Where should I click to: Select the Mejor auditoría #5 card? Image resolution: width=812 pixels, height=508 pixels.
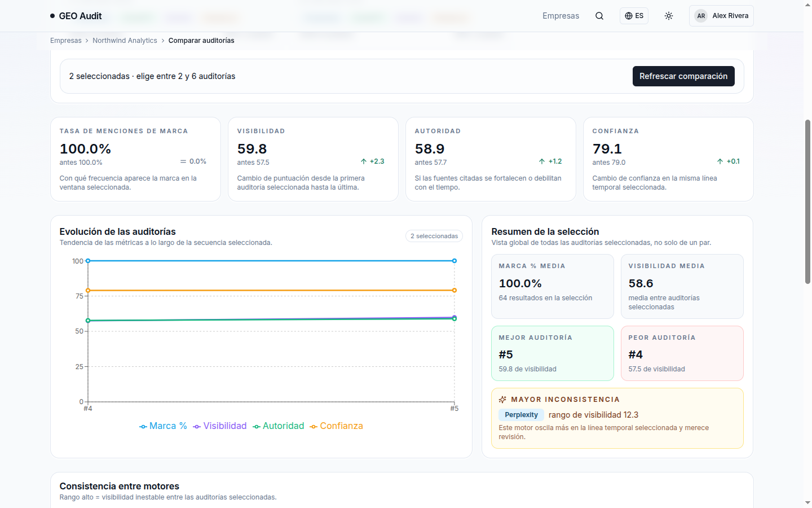pos(553,353)
